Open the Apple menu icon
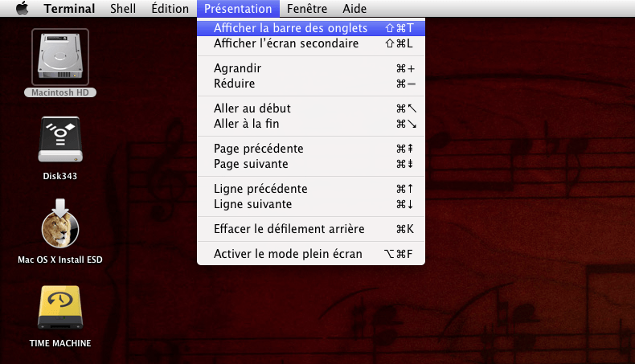635x364 pixels. click(x=23, y=8)
